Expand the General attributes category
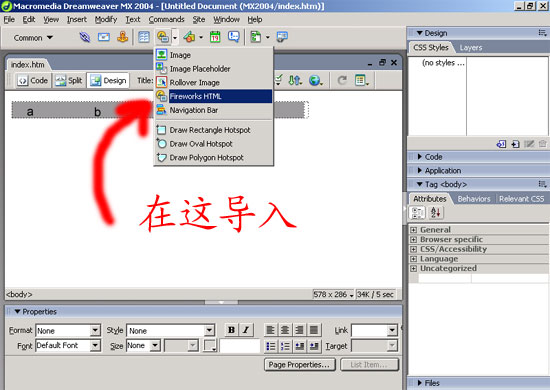This screenshot has height=390, width=550. coord(414,230)
